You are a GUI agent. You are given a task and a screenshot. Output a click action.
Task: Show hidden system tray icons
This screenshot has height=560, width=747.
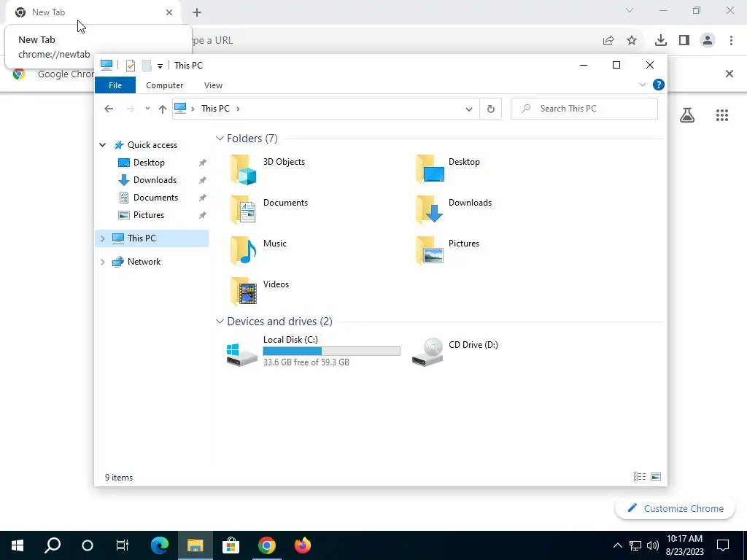point(617,545)
